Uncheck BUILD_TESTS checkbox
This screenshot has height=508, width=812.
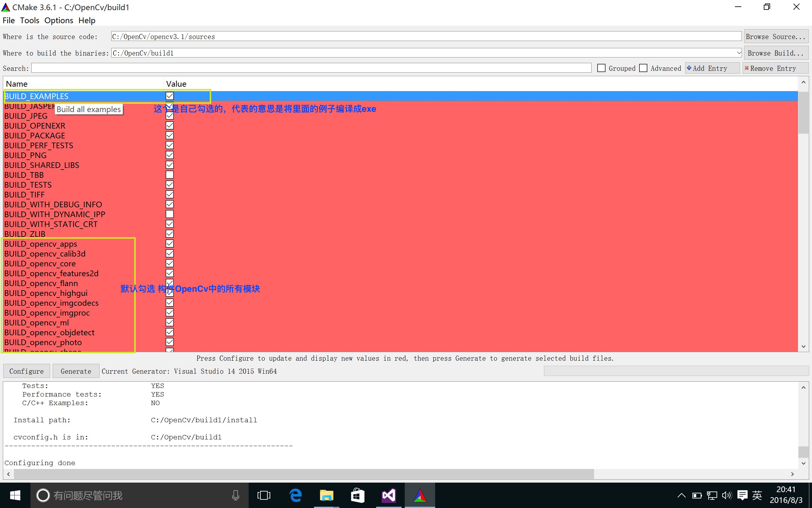170,185
